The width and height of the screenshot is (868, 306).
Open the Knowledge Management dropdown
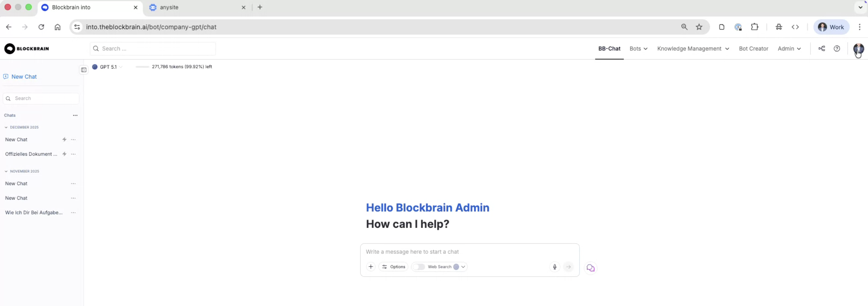tap(693, 49)
